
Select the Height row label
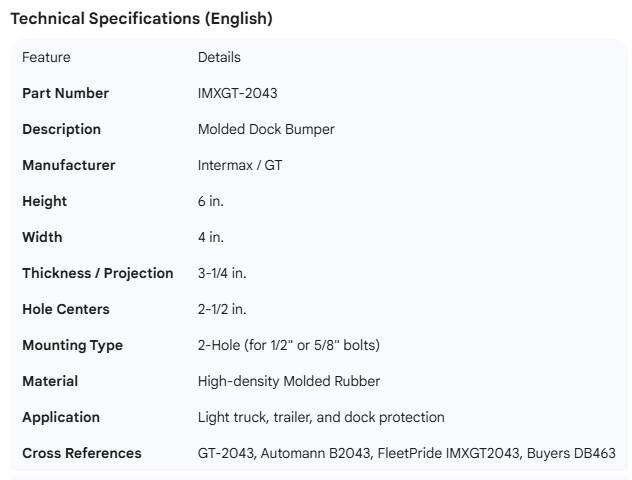tap(44, 201)
